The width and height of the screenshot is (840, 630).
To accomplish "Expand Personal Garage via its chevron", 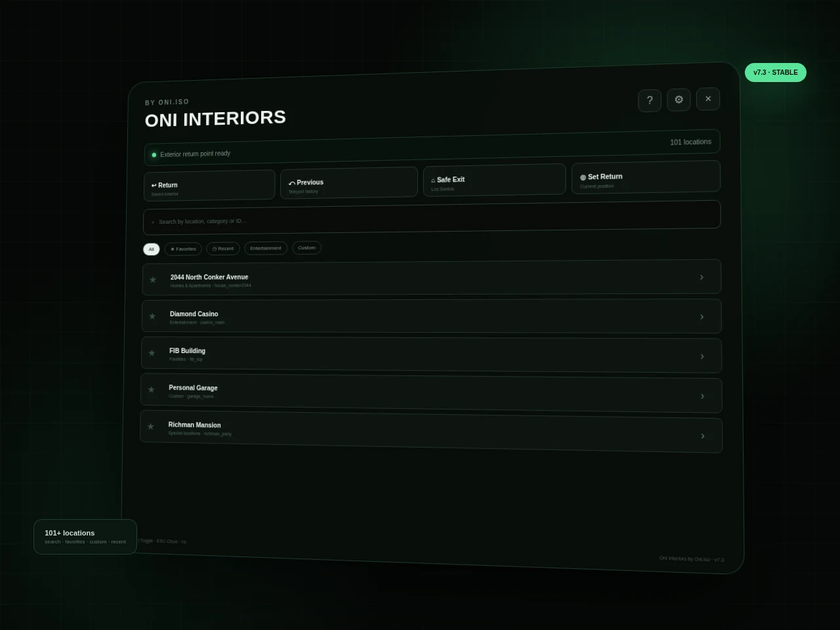I will (x=702, y=396).
